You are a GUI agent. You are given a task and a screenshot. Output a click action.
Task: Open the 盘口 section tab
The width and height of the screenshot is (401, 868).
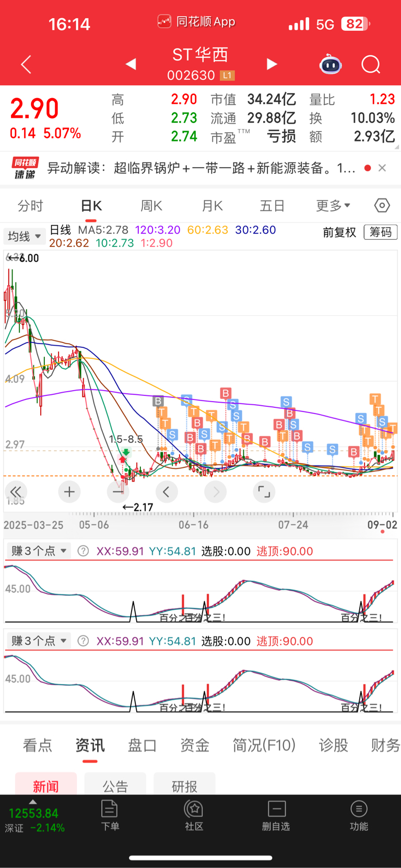[142, 745]
